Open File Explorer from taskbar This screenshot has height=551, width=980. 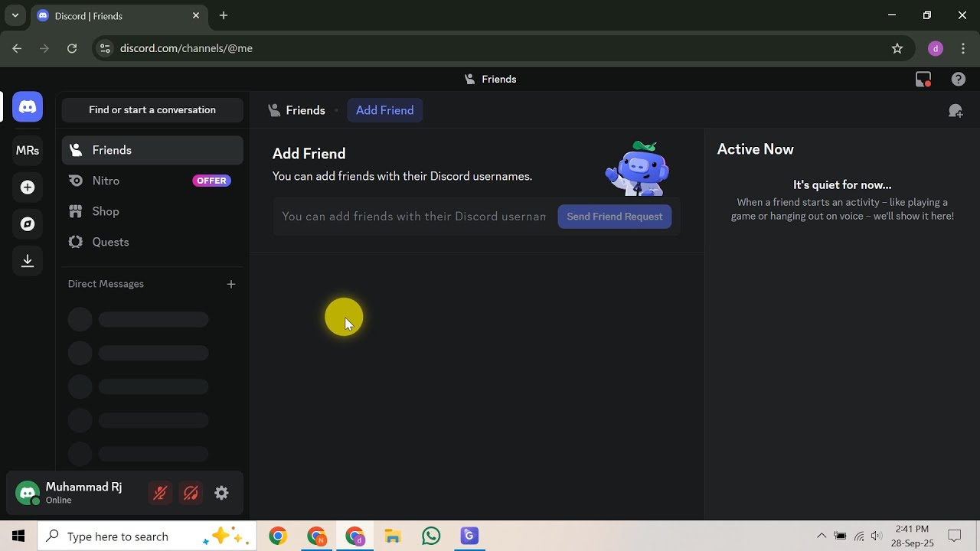(393, 536)
